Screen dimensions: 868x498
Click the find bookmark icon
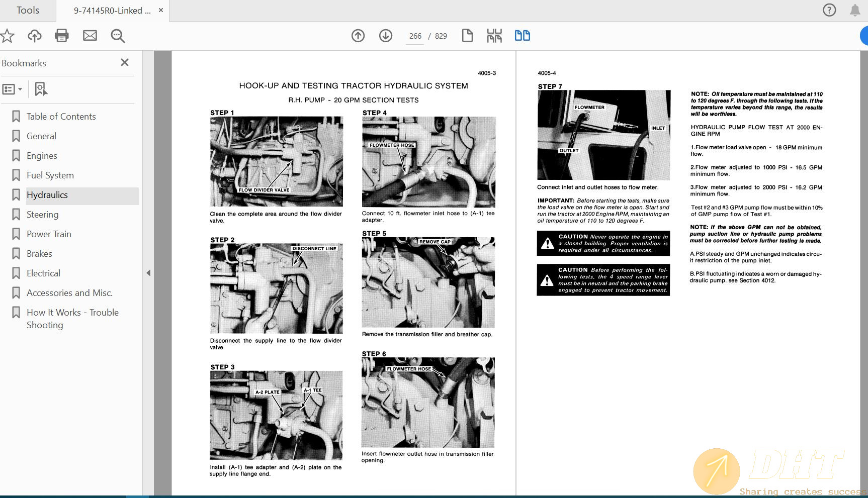tap(41, 89)
